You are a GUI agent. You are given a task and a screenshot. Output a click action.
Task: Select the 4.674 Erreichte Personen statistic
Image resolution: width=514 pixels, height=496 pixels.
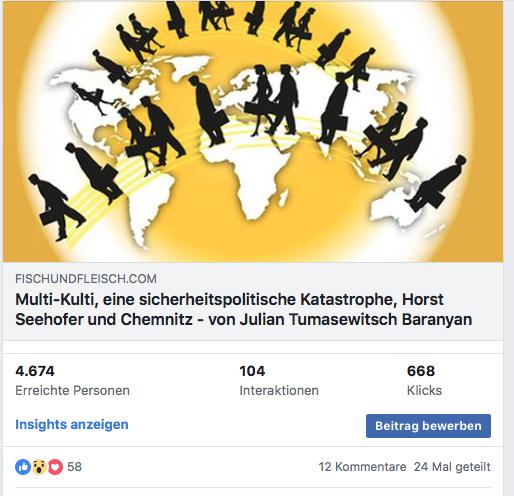72,380
